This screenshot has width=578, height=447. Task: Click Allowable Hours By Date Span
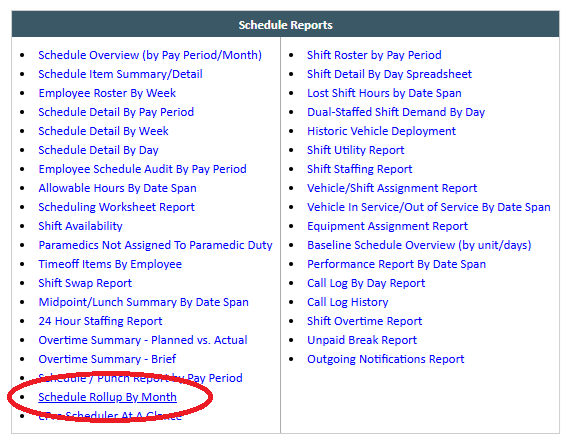117,188
